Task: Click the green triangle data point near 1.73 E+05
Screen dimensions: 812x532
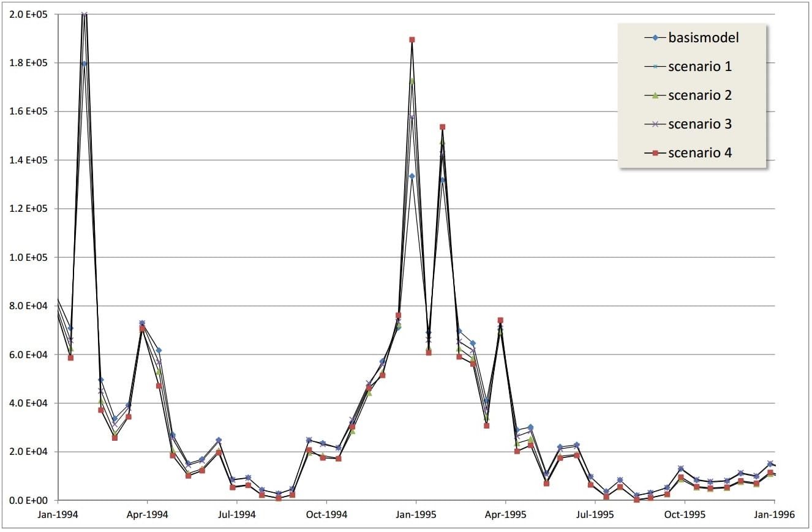Action: click(412, 80)
